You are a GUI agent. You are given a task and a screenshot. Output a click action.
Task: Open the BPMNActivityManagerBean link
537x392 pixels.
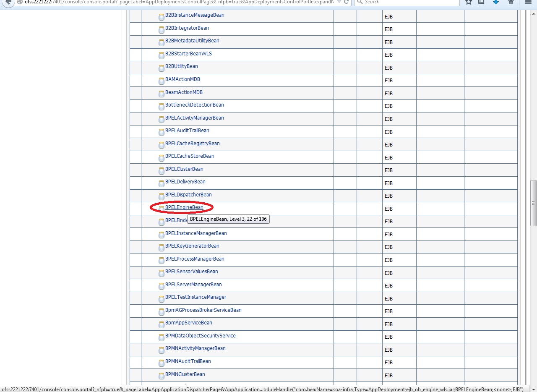196,348
